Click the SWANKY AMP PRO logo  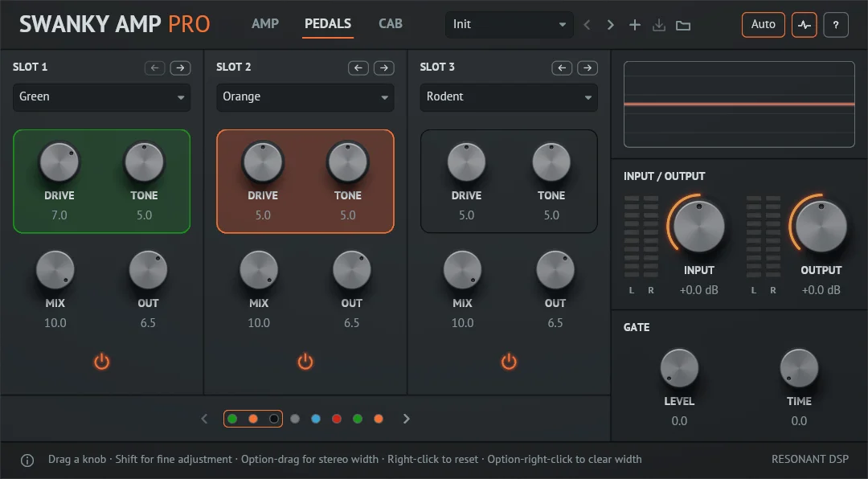point(115,24)
